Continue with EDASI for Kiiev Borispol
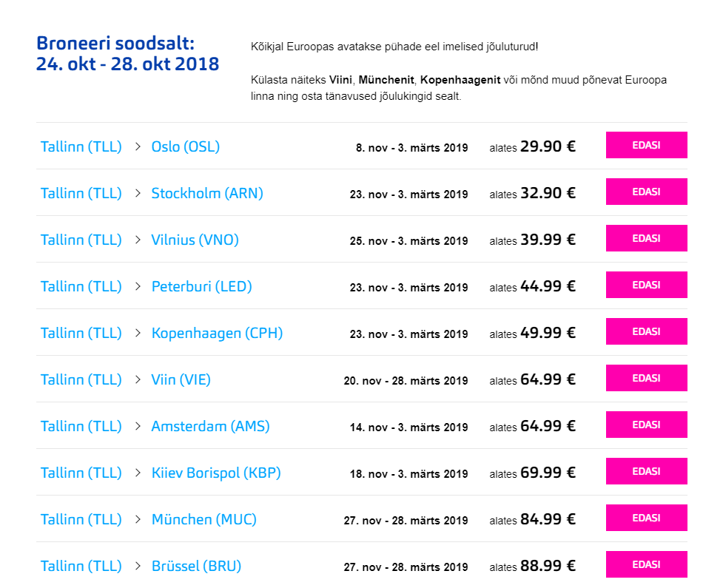Screen dimensions: 723x588 click(646, 471)
